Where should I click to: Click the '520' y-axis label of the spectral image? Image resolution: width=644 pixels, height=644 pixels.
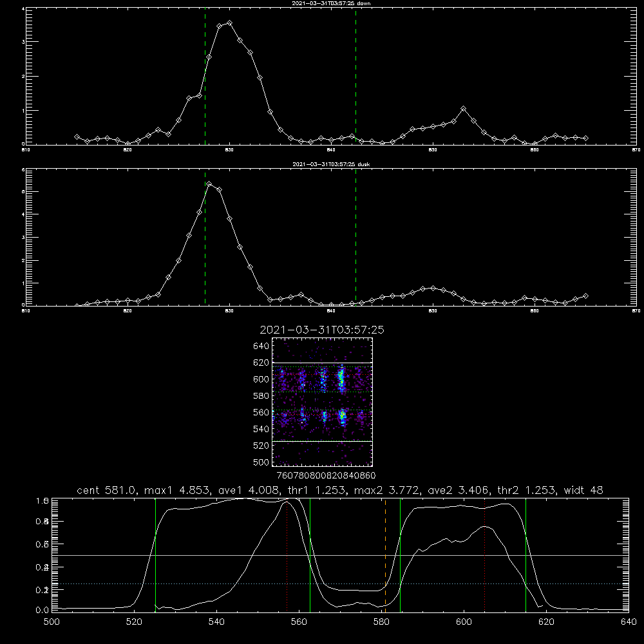[x=261, y=446]
